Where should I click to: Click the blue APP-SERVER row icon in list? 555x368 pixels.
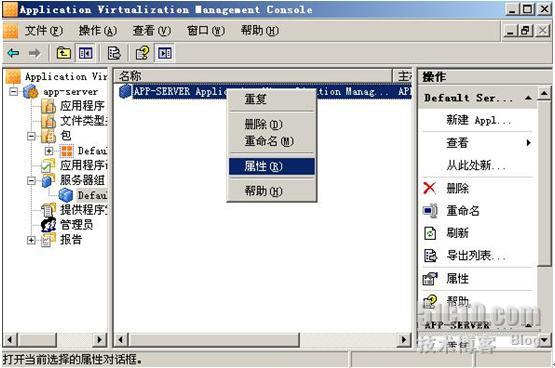click(125, 91)
